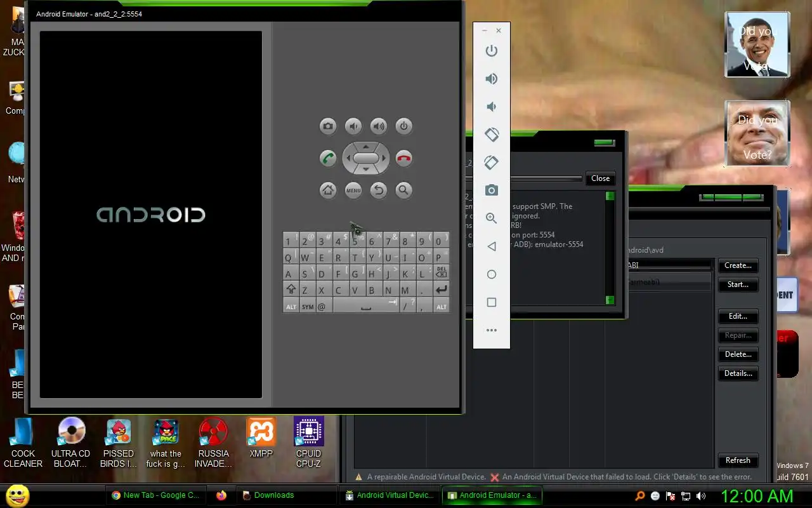Click volume up in emulator side toolbar
The height and width of the screenshot is (508, 812).
pyautogui.click(x=492, y=79)
